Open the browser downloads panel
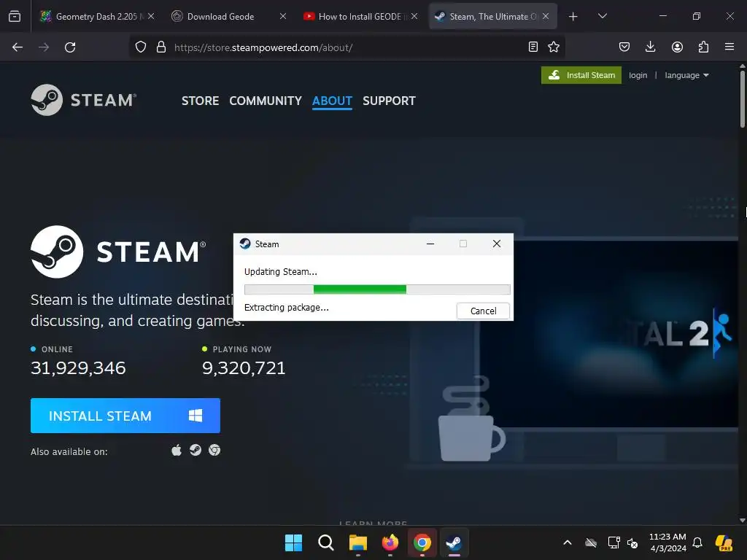Viewport: 747px width, 560px height. coord(650,47)
